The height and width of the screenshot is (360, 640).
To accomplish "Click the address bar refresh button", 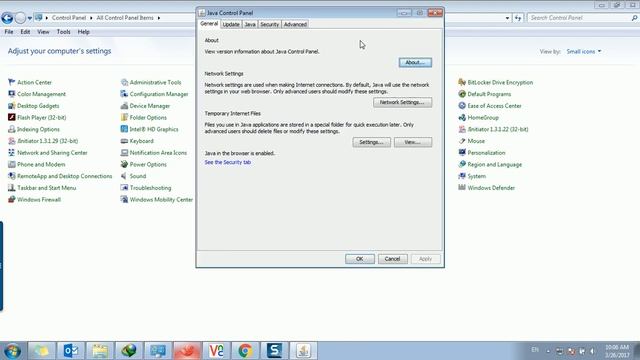I will (x=518, y=18).
